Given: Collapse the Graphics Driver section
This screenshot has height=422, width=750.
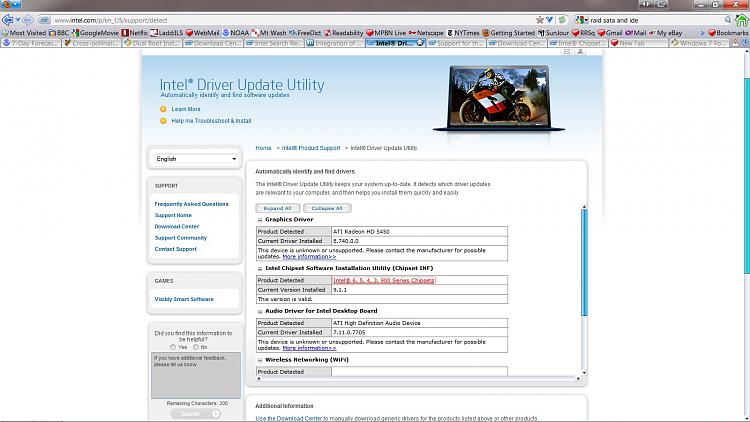Looking at the screenshot, I should (x=260, y=220).
